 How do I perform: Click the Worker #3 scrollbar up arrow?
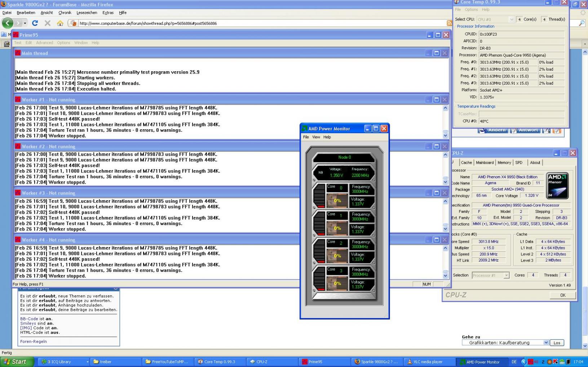click(x=445, y=201)
